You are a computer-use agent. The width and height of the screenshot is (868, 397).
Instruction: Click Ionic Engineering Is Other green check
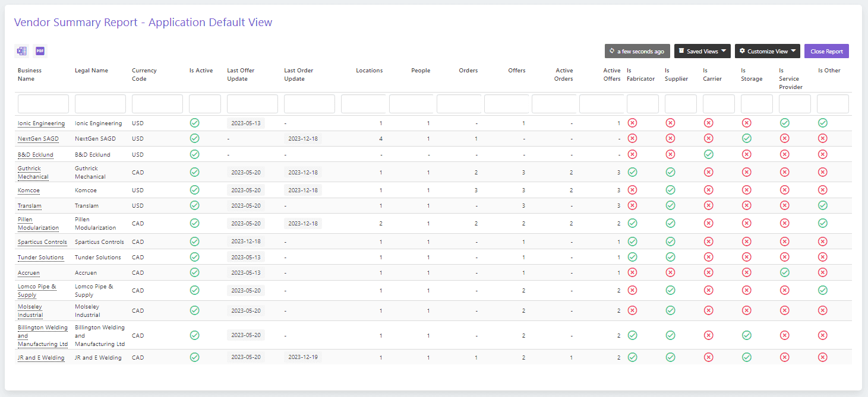click(822, 123)
